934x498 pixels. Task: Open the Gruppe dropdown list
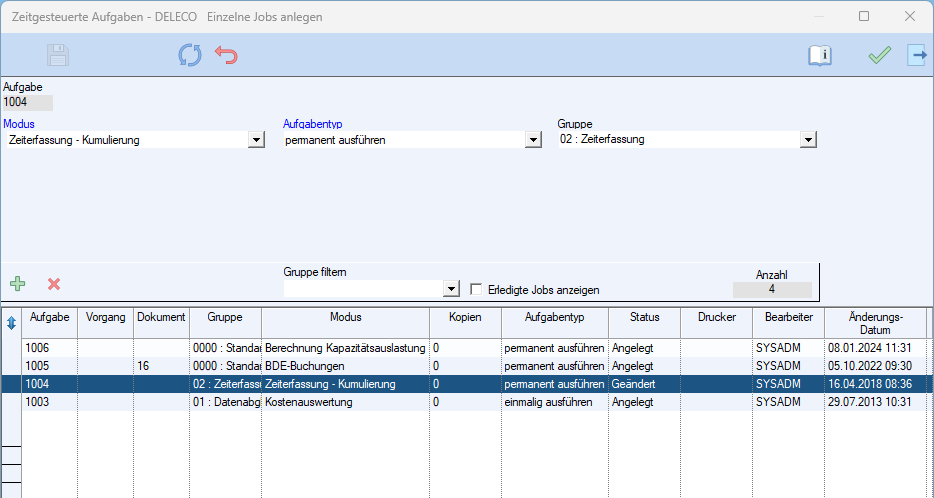pos(809,140)
